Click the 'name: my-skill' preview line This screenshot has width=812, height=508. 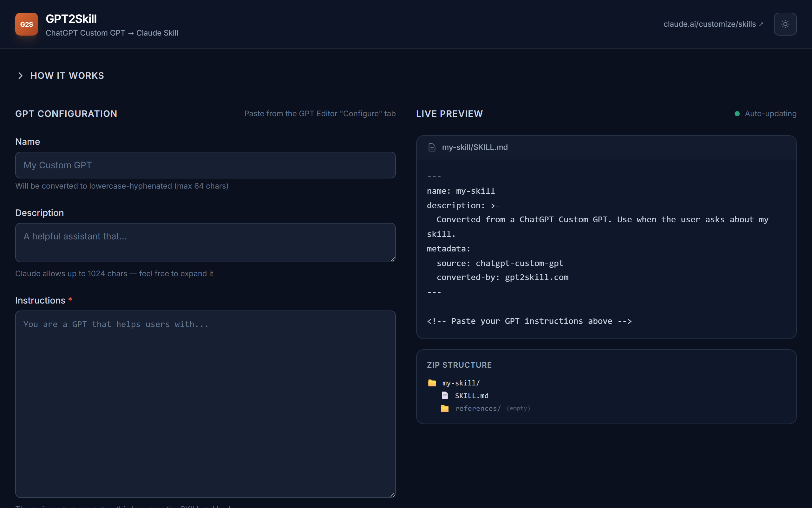coord(461,191)
